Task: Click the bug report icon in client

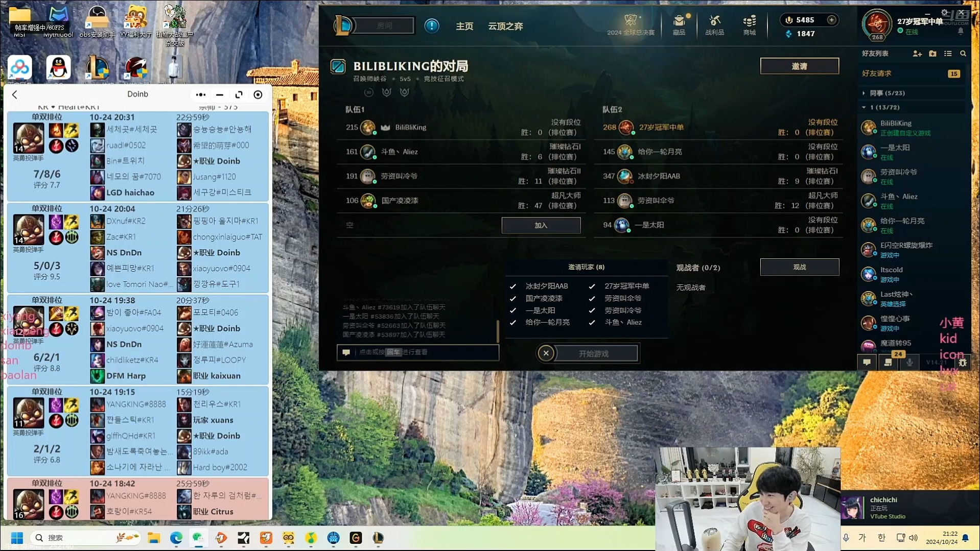Action: (x=963, y=363)
